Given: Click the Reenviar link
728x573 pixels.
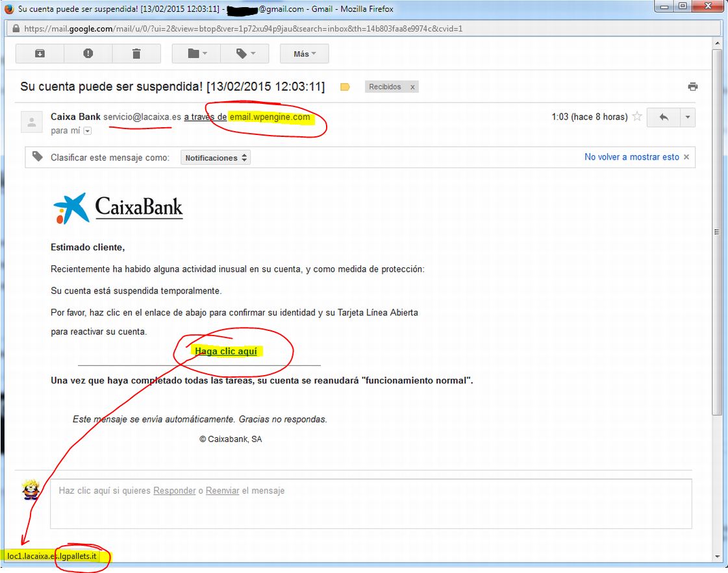Looking at the screenshot, I should point(222,491).
